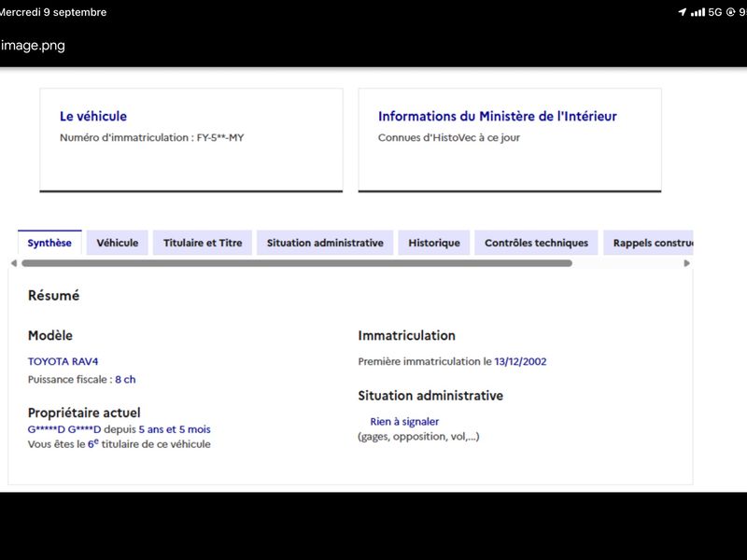The width and height of the screenshot is (747, 560).
Task: Click the image.png file title
Action: click(x=33, y=46)
